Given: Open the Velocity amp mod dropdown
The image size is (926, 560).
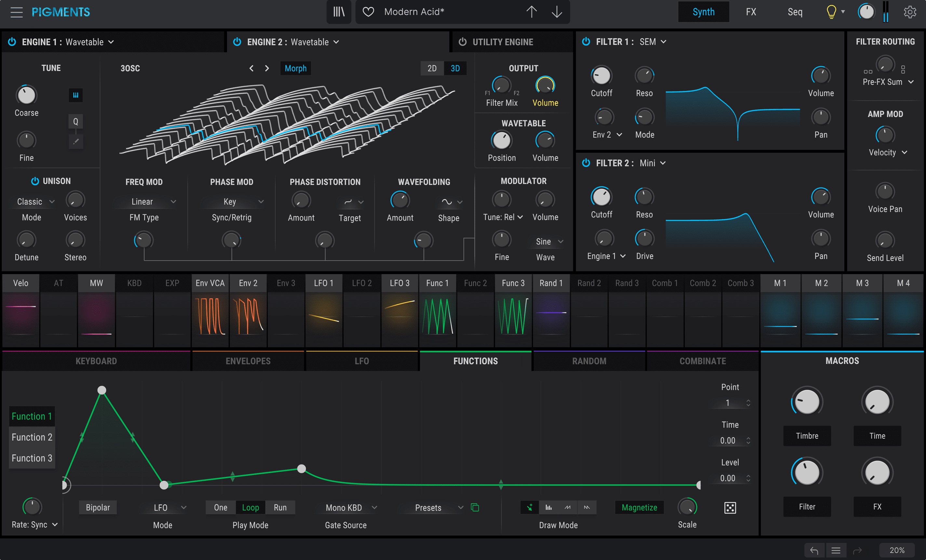Looking at the screenshot, I should (x=888, y=152).
